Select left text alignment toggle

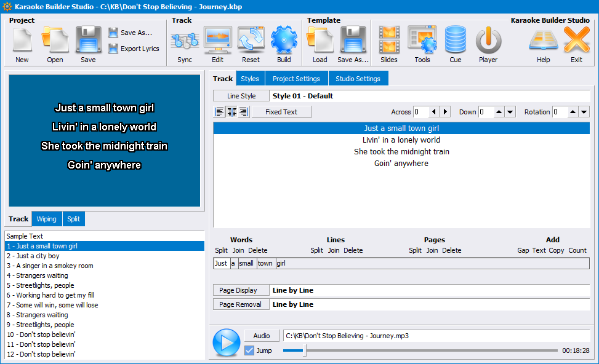pos(220,112)
